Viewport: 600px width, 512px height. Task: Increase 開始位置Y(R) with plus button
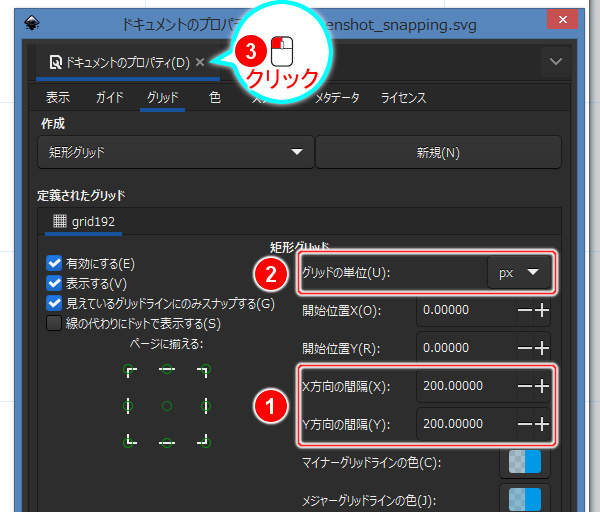542,348
